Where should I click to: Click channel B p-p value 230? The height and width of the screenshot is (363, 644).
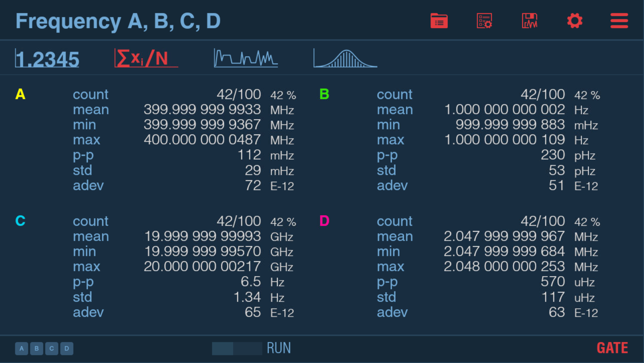coord(553,155)
